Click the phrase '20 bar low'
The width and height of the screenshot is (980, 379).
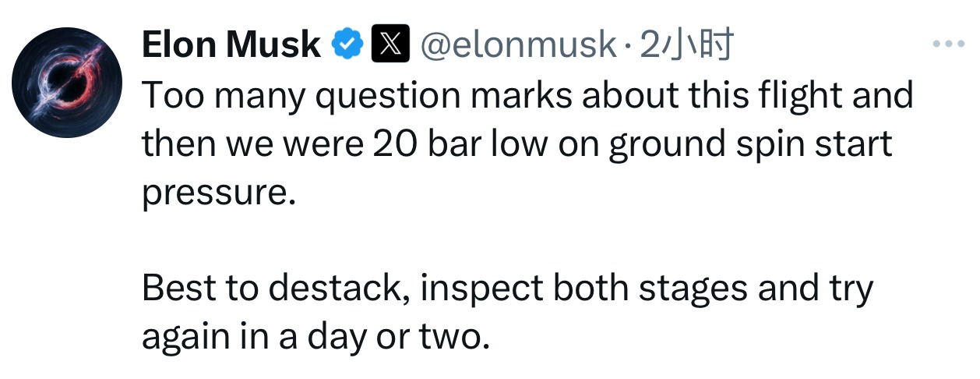460,145
